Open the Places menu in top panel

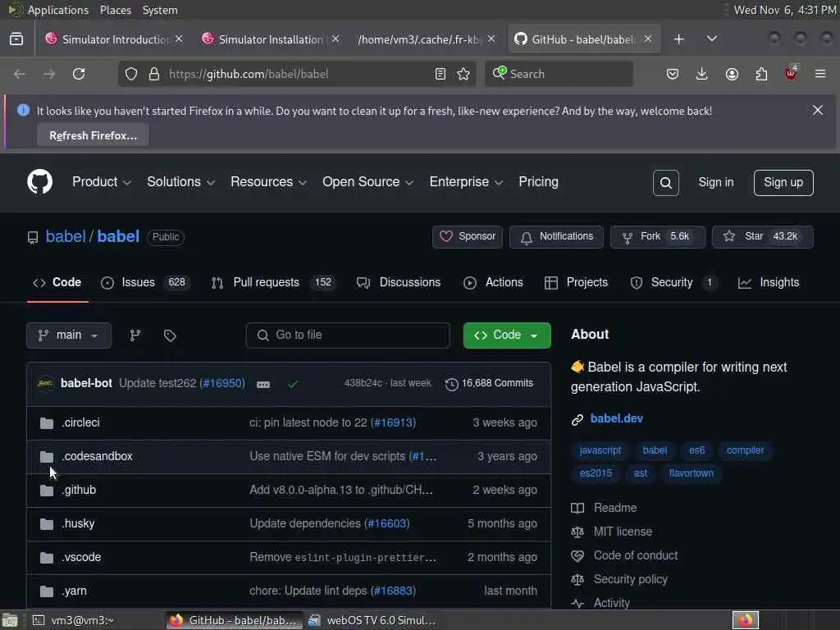pyautogui.click(x=115, y=10)
